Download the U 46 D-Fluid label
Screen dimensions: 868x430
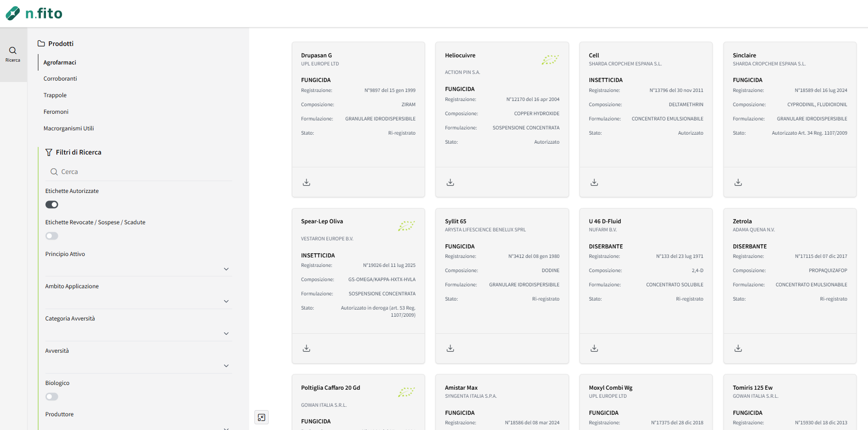point(594,348)
